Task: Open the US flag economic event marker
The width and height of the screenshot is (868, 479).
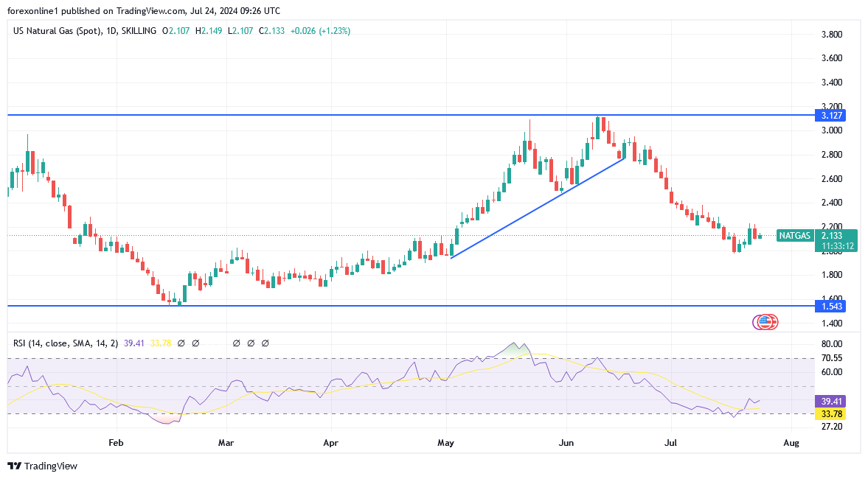Action: coord(765,321)
